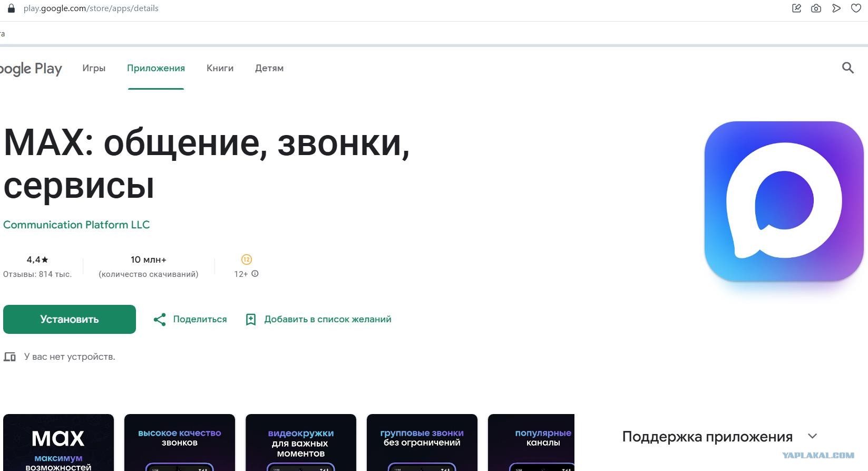Click the Google Play logo
The width and height of the screenshot is (868, 471).
(x=31, y=69)
